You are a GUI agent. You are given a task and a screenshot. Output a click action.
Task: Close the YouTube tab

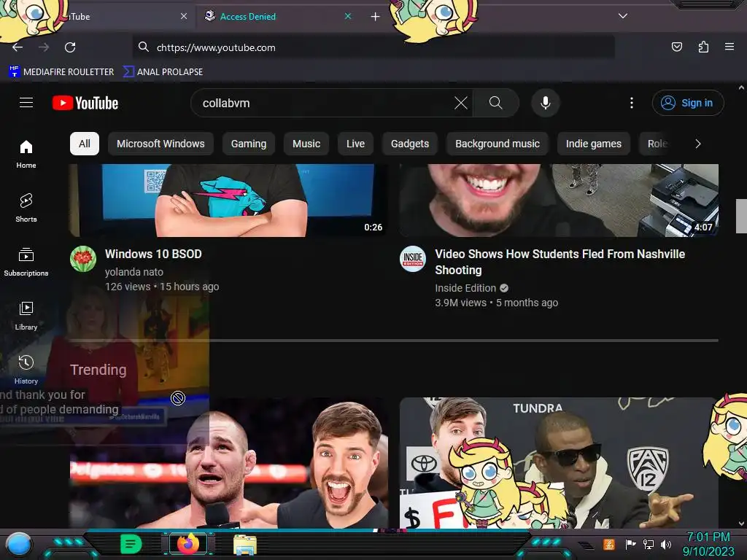[x=184, y=16]
